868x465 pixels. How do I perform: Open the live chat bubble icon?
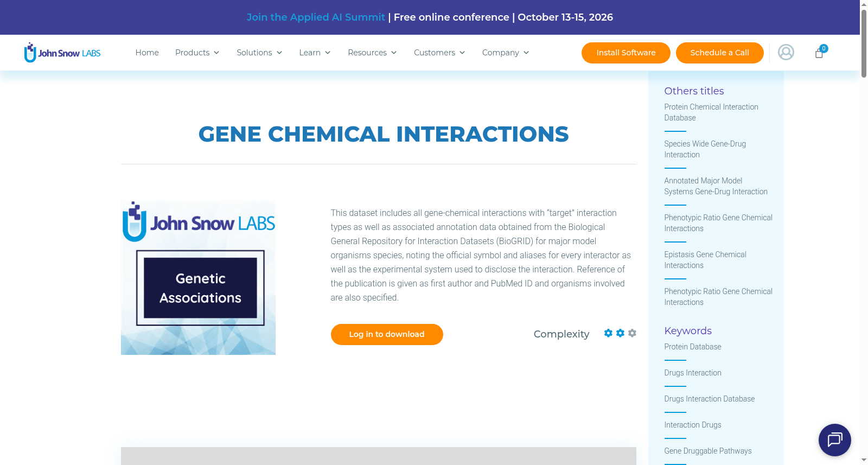pos(834,439)
